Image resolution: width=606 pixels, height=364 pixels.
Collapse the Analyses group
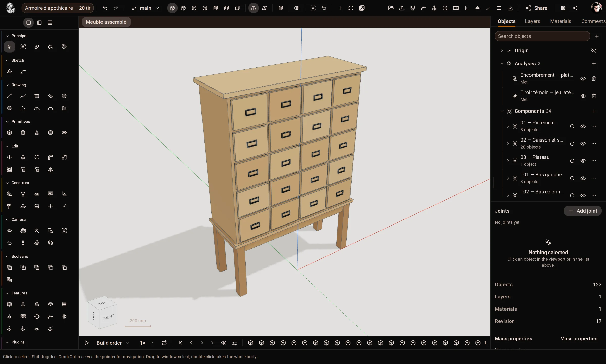pyautogui.click(x=502, y=64)
